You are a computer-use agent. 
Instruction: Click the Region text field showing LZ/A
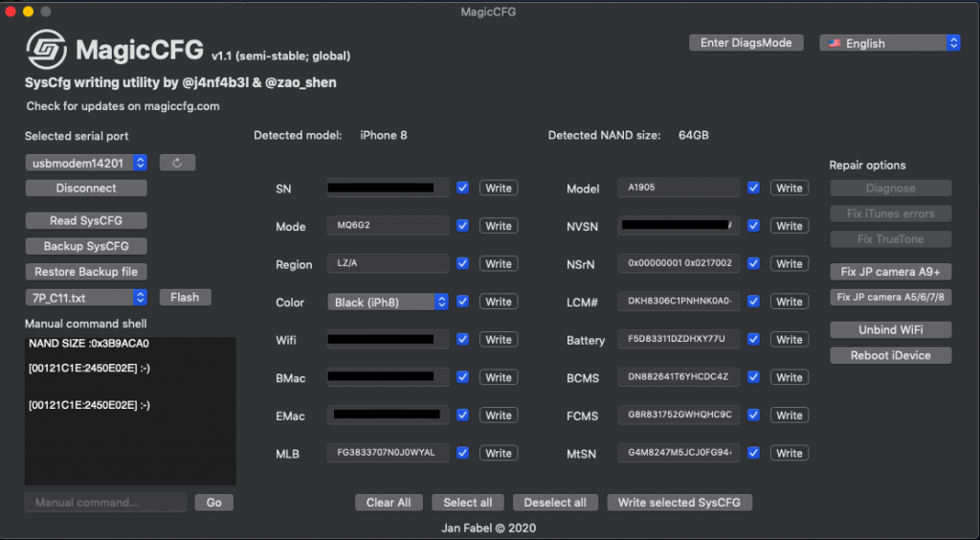[x=388, y=264]
